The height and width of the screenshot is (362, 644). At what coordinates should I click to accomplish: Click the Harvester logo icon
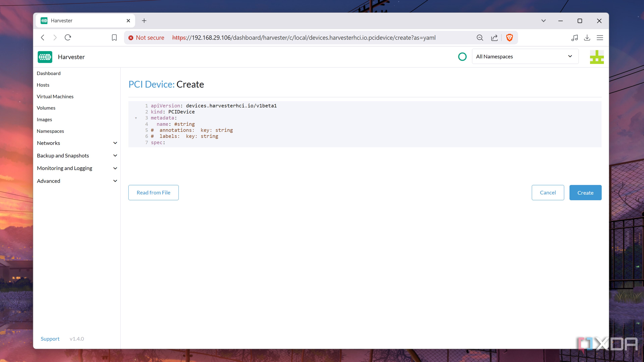[x=45, y=57]
